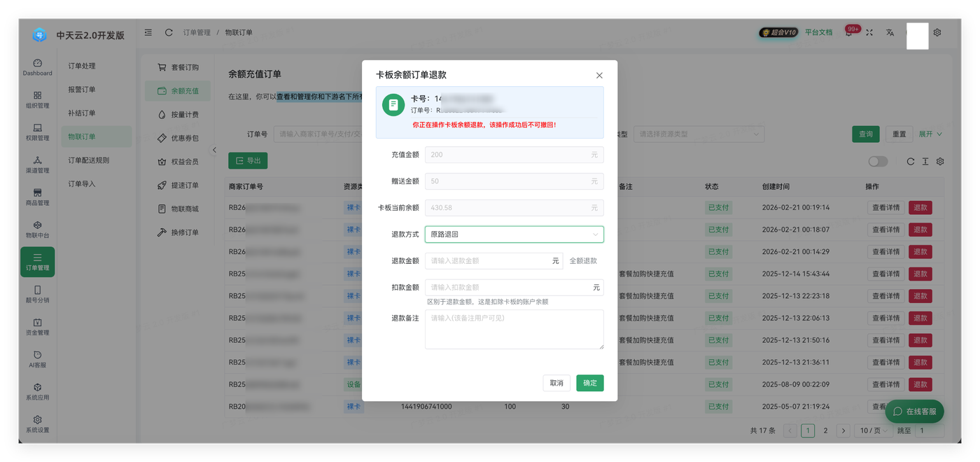Select 权益会员 tab
The image size is (980, 462).
tap(178, 162)
